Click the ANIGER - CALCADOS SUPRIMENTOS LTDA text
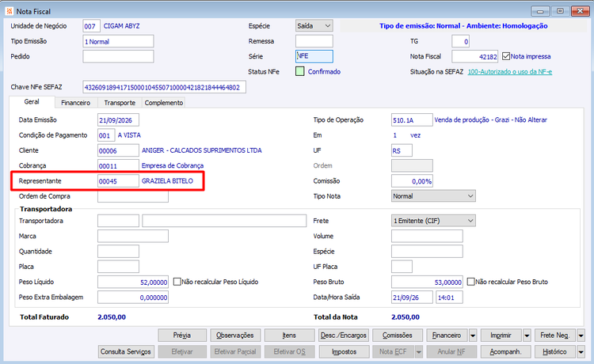This screenshot has height=364, width=594. coord(201,150)
